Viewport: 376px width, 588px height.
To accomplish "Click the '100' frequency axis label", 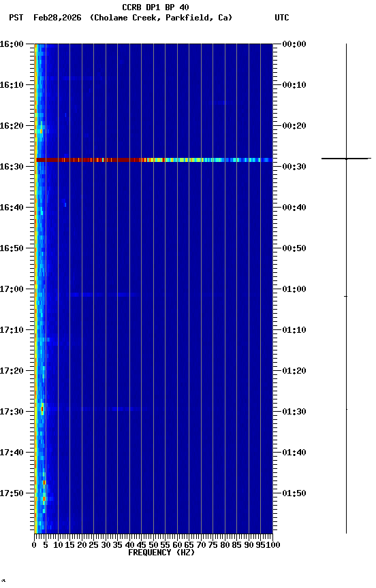I will point(273,545).
